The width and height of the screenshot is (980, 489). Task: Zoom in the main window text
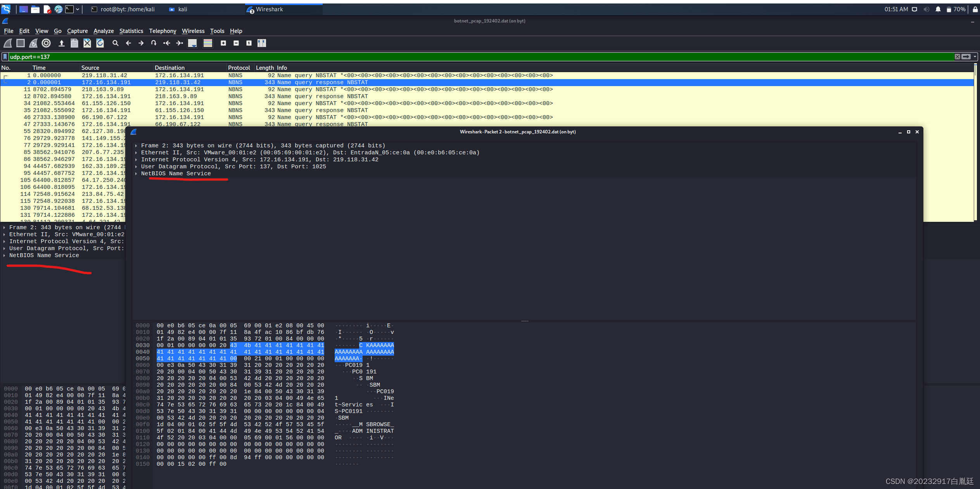(223, 43)
